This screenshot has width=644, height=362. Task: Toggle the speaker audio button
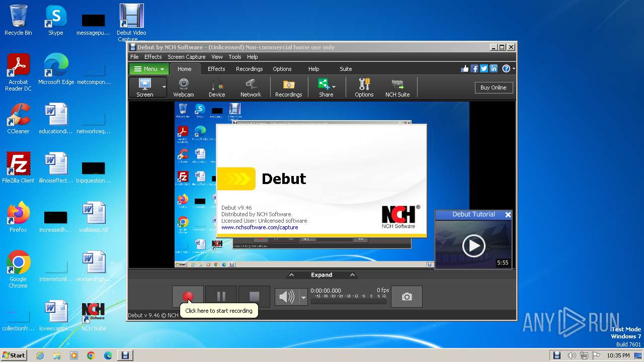287,297
